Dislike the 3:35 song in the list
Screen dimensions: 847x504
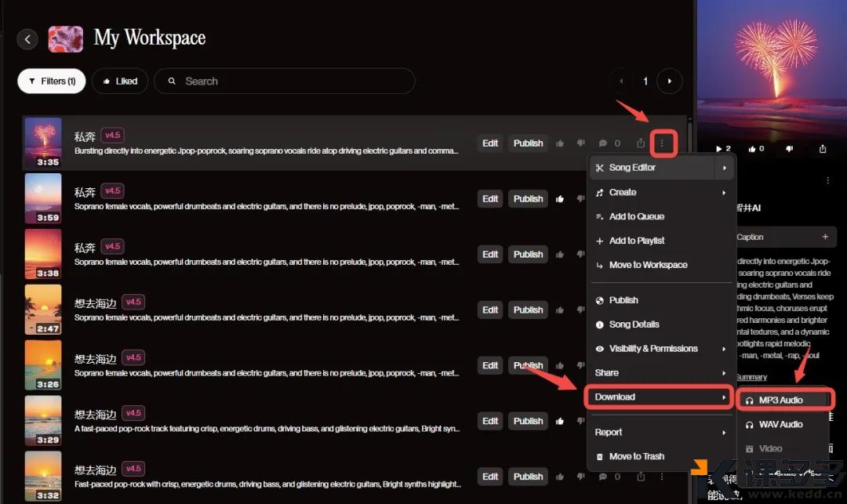coord(581,143)
